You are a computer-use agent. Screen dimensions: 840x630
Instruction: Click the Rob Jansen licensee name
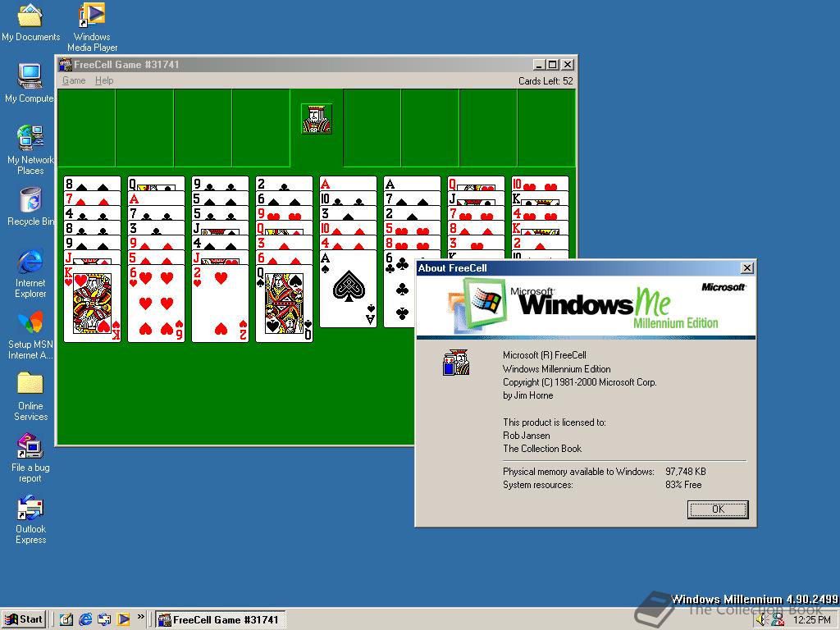(x=526, y=436)
